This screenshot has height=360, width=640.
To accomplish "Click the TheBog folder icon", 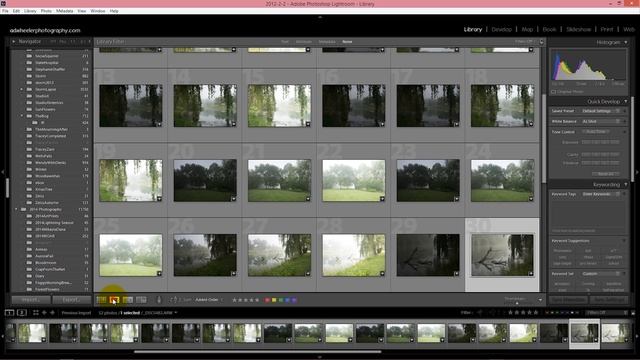I will [x=29, y=116].
